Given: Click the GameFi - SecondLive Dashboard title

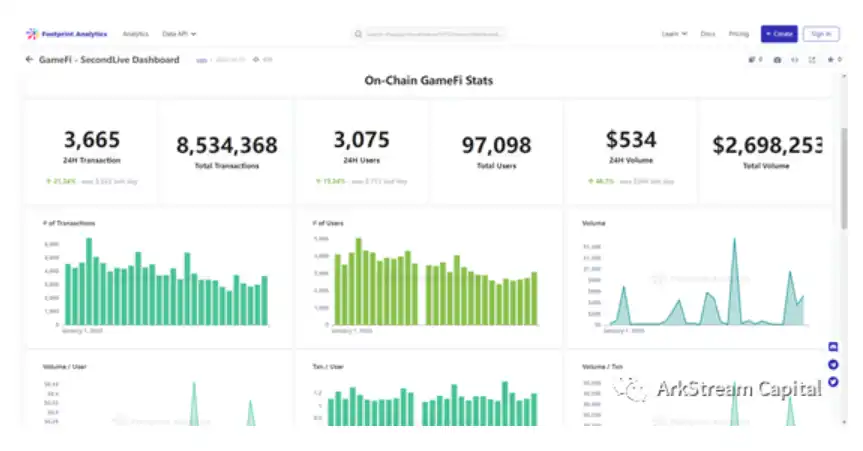Looking at the screenshot, I should click(x=109, y=59).
